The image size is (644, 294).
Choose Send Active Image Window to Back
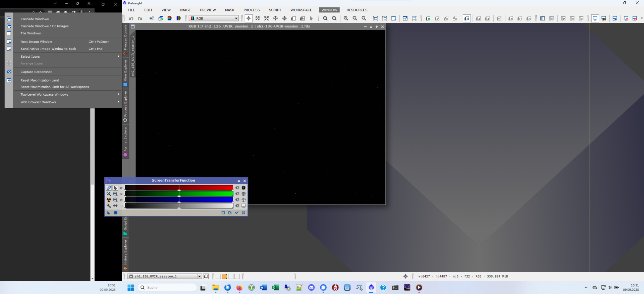67,49
